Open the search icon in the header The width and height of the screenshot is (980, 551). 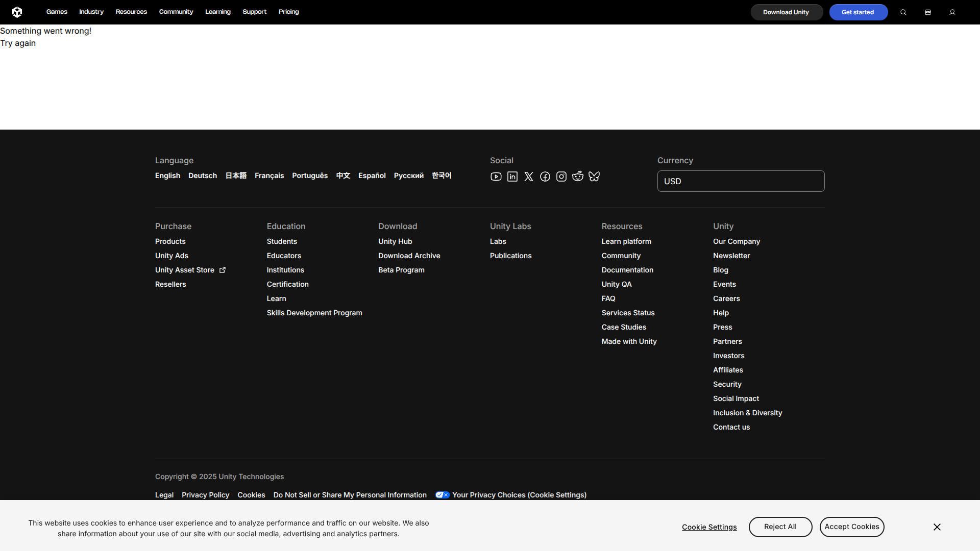pyautogui.click(x=903, y=12)
